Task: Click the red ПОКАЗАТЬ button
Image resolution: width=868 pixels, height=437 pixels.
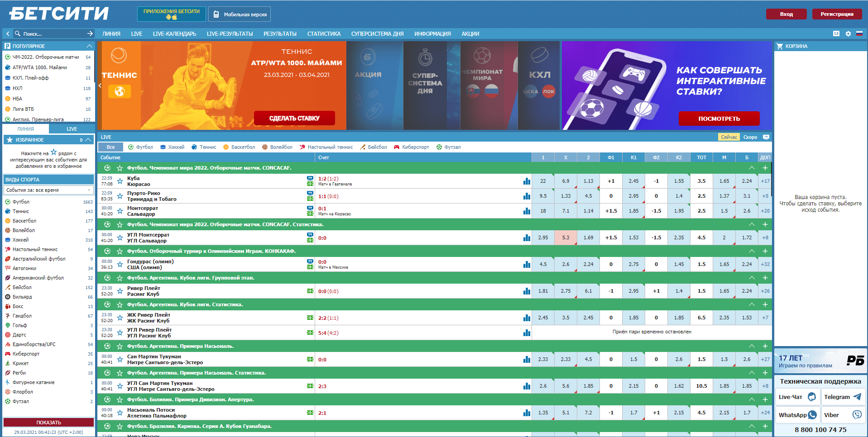Action: (x=48, y=423)
